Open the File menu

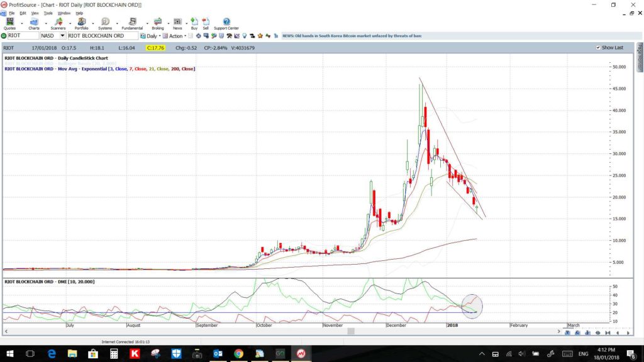[x=11, y=13]
